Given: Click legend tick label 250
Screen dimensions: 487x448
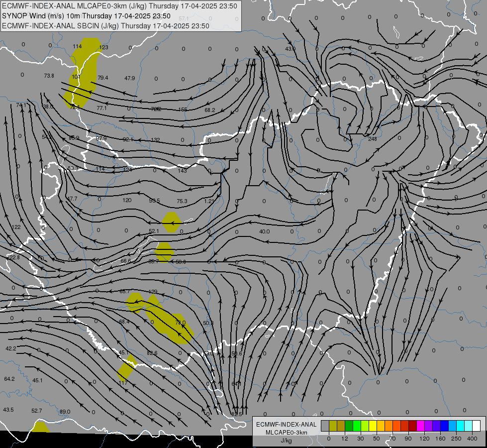Looking at the screenshot, I should point(456,439).
